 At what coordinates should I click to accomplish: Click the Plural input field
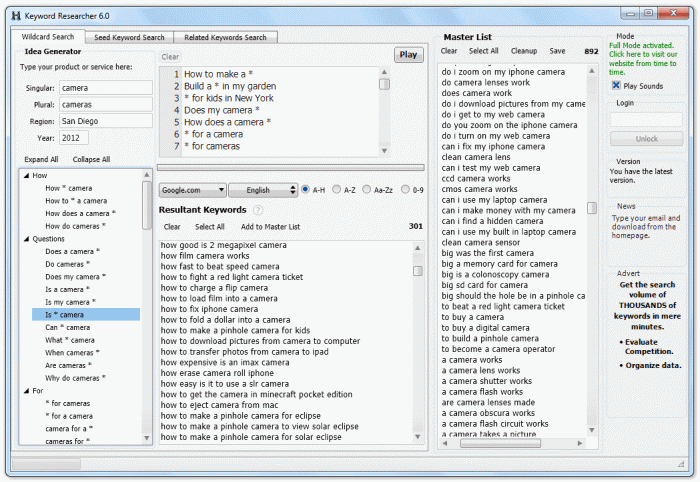[x=106, y=104]
